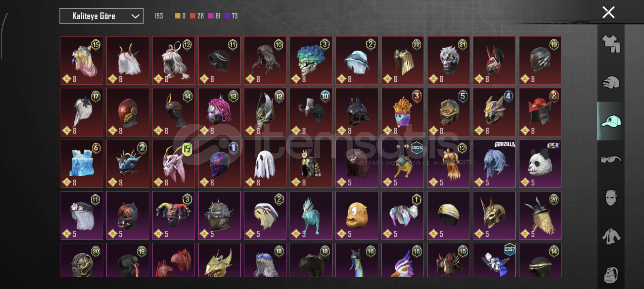
Task: Open the face mask category icon
Action: (x=611, y=198)
